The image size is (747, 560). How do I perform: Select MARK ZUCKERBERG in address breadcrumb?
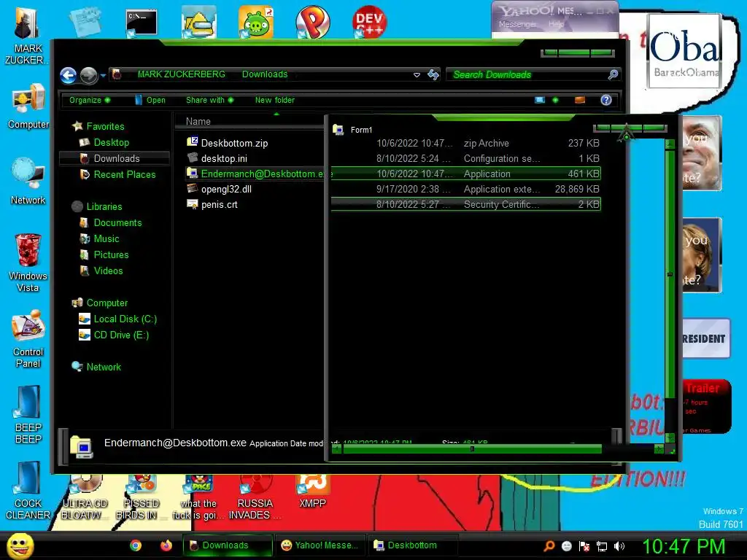coord(181,74)
